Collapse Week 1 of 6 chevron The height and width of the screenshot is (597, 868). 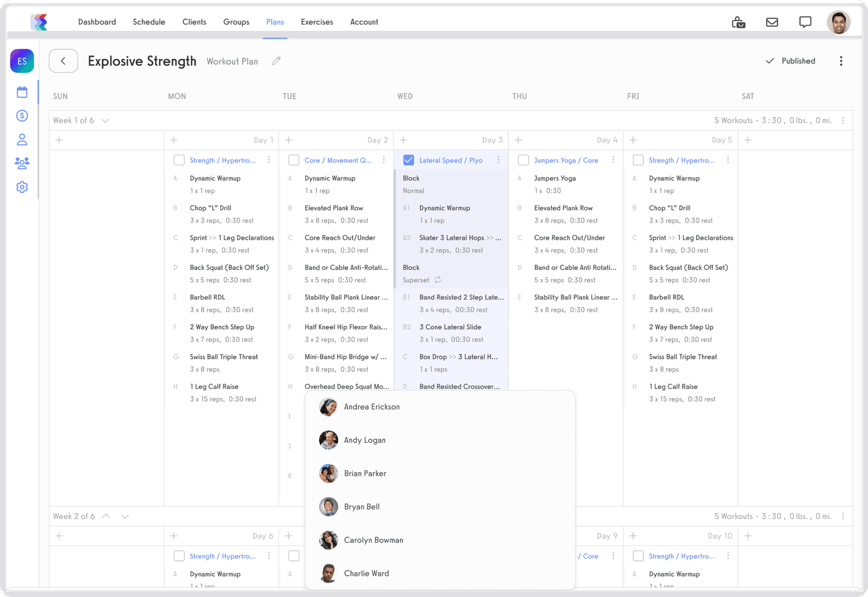106,121
